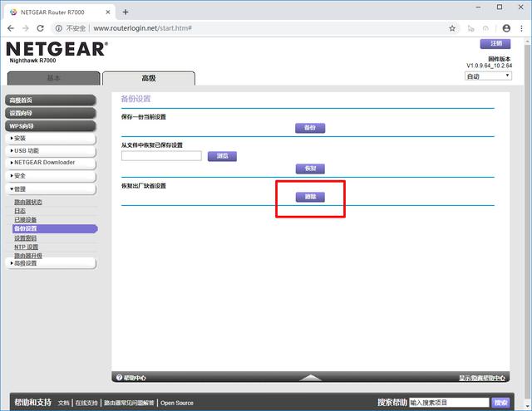The image size is (532, 411).
Task: Expand the USB 功能 sidebar section
Action: tap(51, 151)
